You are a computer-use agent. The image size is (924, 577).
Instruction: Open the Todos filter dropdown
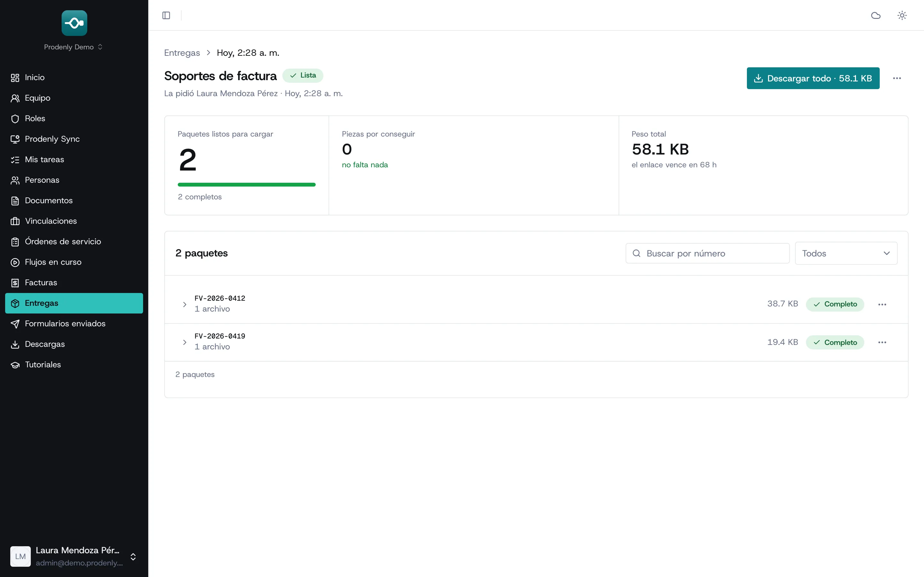(x=846, y=253)
